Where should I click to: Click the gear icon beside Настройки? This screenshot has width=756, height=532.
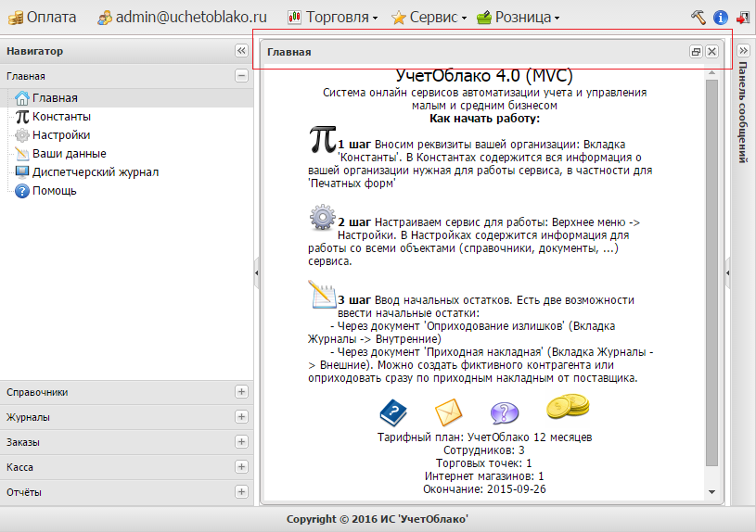point(22,135)
